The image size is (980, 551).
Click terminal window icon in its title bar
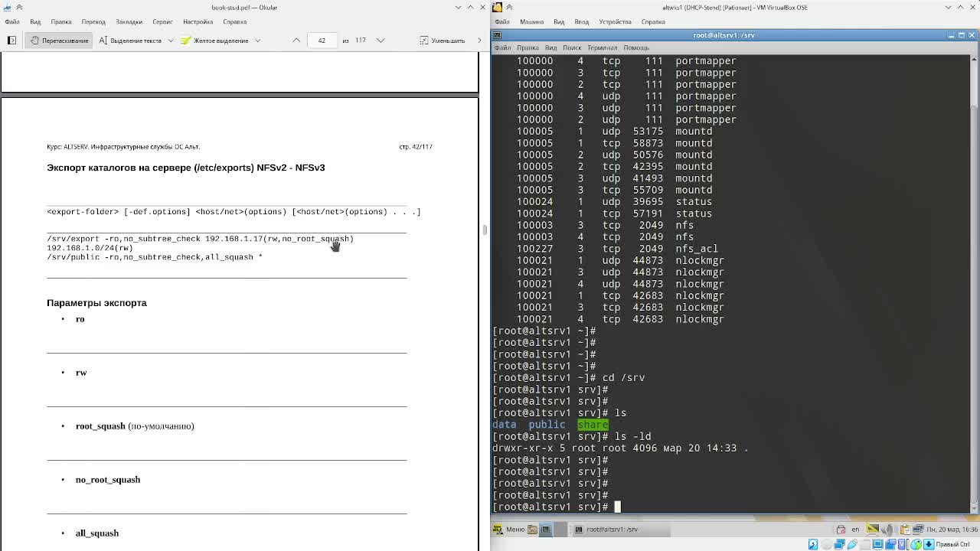(497, 35)
